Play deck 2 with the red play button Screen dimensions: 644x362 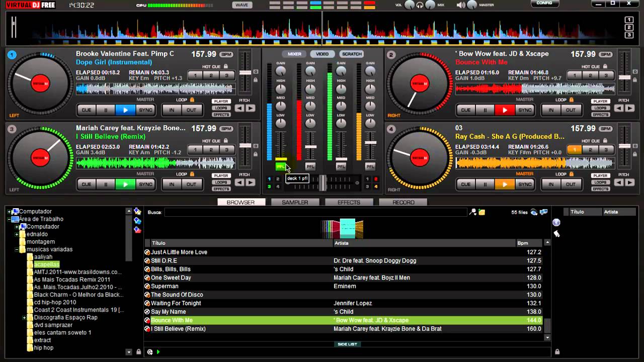tap(505, 110)
